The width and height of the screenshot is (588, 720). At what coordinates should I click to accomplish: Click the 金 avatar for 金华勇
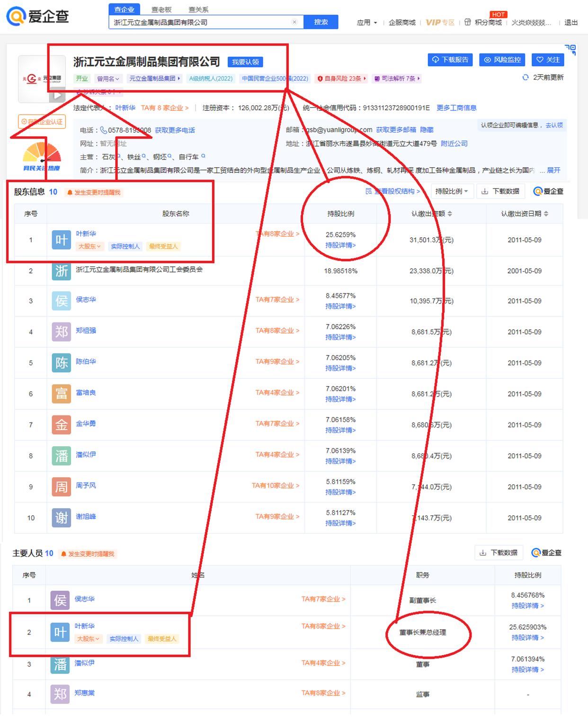pyautogui.click(x=62, y=425)
